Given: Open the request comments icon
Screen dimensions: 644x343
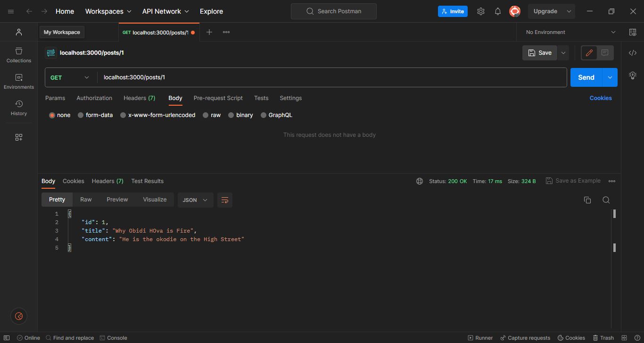Looking at the screenshot, I should coord(605,53).
